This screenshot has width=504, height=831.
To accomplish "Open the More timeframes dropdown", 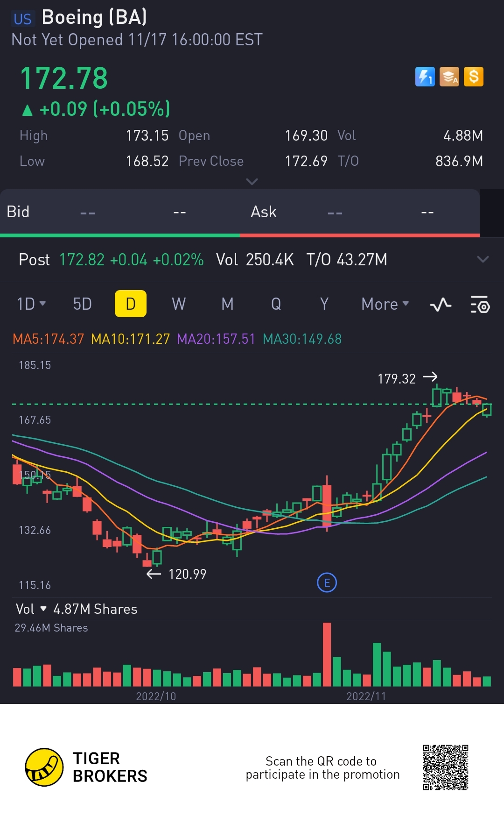I will (x=385, y=304).
